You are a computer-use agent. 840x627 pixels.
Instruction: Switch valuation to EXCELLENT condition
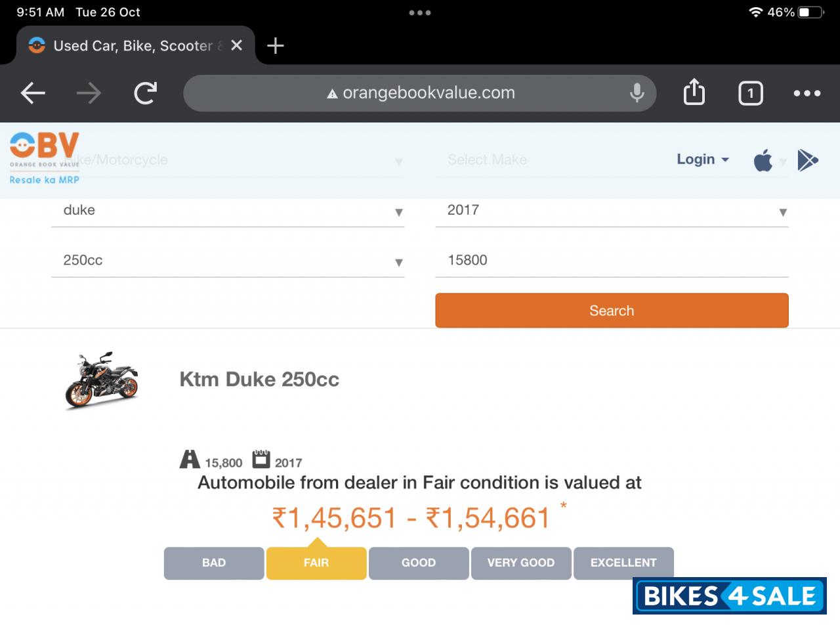(x=623, y=563)
